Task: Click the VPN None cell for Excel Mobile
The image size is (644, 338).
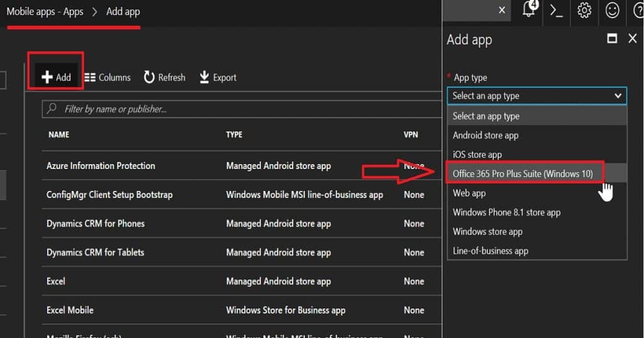Action: pyautogui.click(x=414, y=310)
